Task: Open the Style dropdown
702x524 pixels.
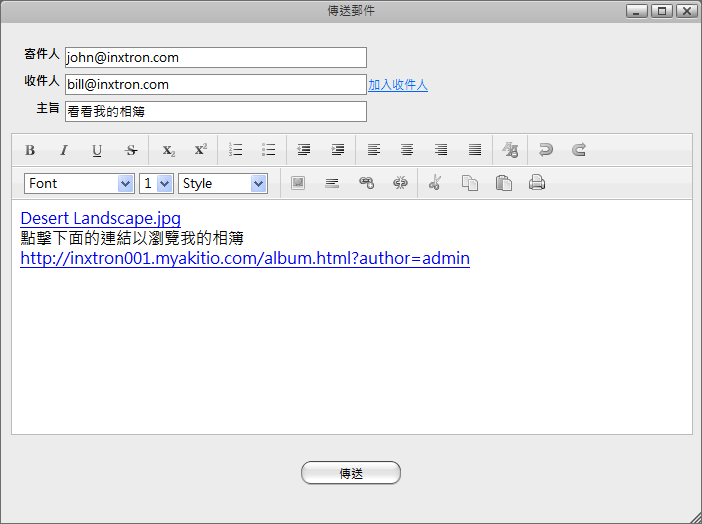Action: pyautogui.click(x=222, y=184)
